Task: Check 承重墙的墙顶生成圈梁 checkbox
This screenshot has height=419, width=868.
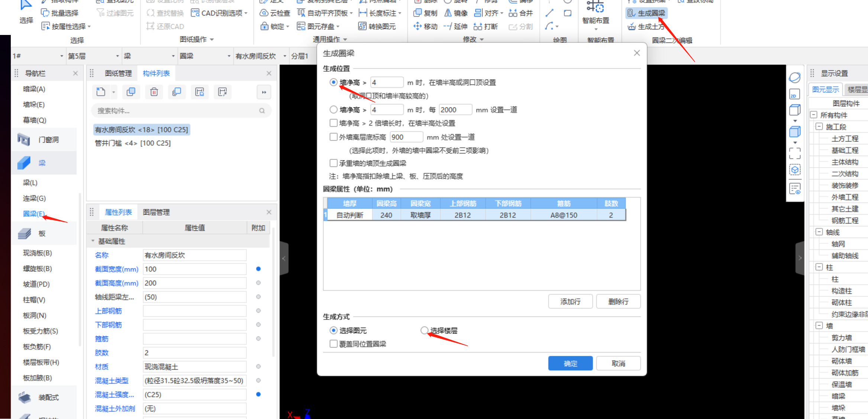Action: [x=333, y=163]
